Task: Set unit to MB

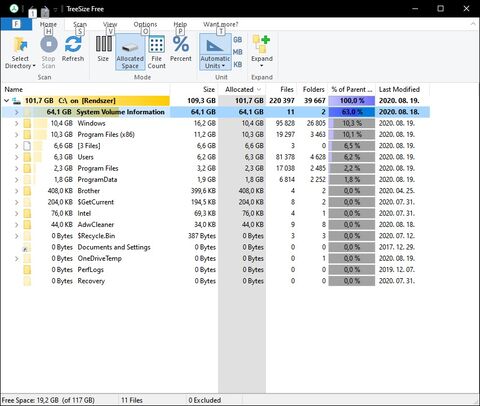Action: (238, 52)
